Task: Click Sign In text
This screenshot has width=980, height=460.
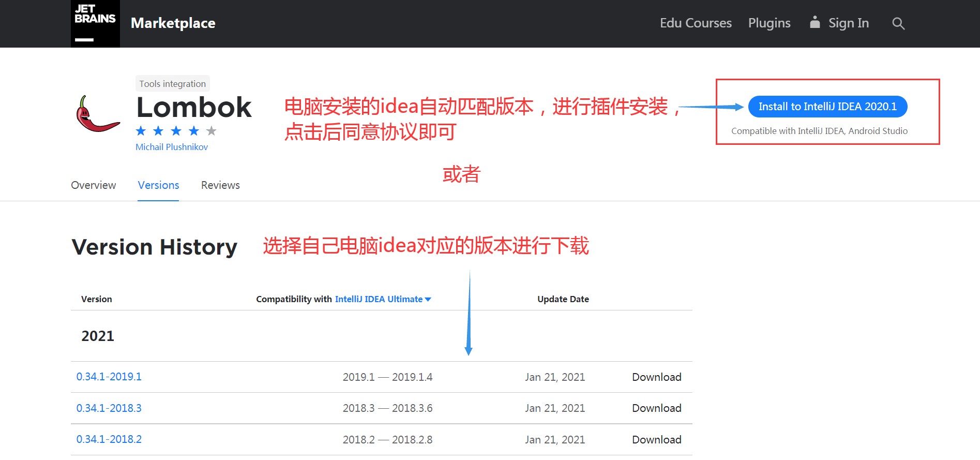Action: (849, 23)
